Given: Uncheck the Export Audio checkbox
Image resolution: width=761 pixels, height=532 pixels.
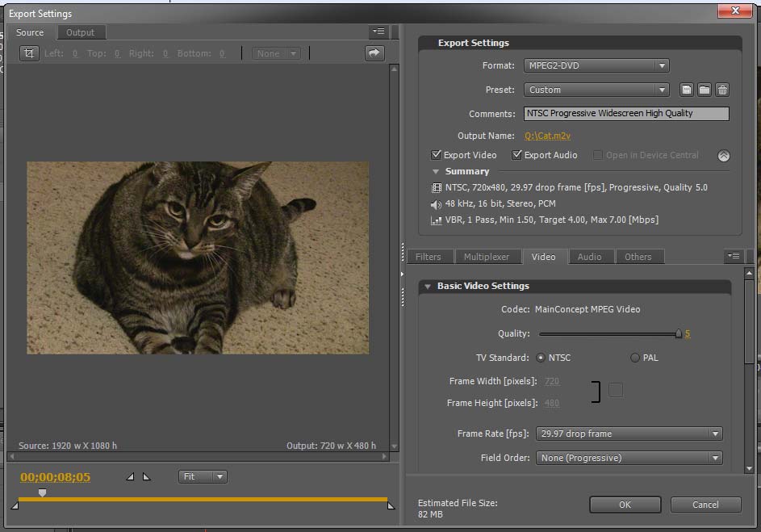Looking at the screenshot, I should pos(517,155).
